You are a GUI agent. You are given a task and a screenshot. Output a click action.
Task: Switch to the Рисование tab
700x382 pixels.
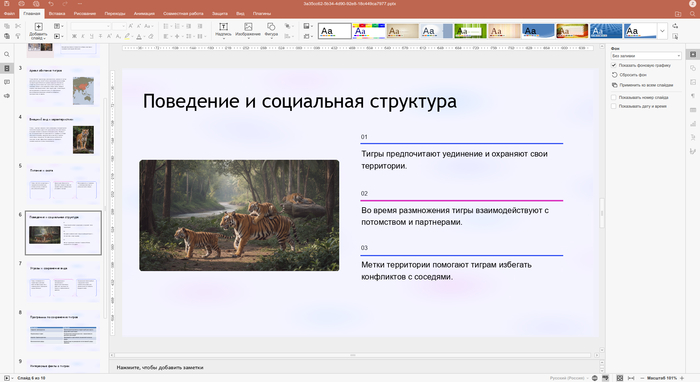point(85,13)
